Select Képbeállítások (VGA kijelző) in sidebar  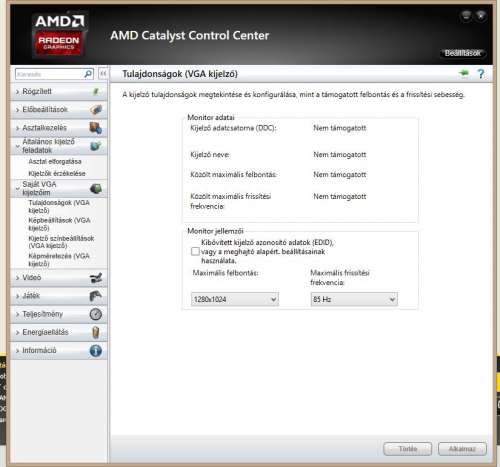[x=59, y=224]
